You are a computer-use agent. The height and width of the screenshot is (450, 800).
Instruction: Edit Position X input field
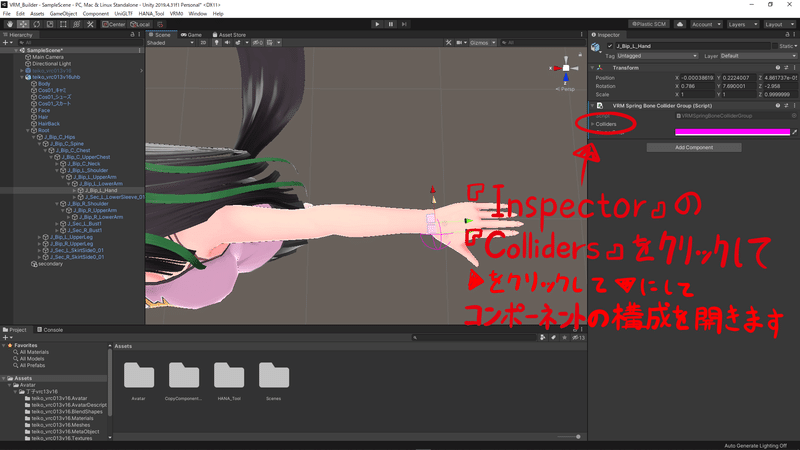(697, 78)
